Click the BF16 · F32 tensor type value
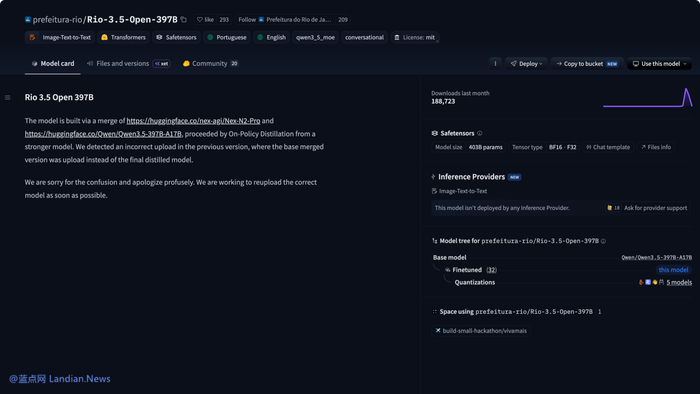The image size is (700, 394). (562, 147)
